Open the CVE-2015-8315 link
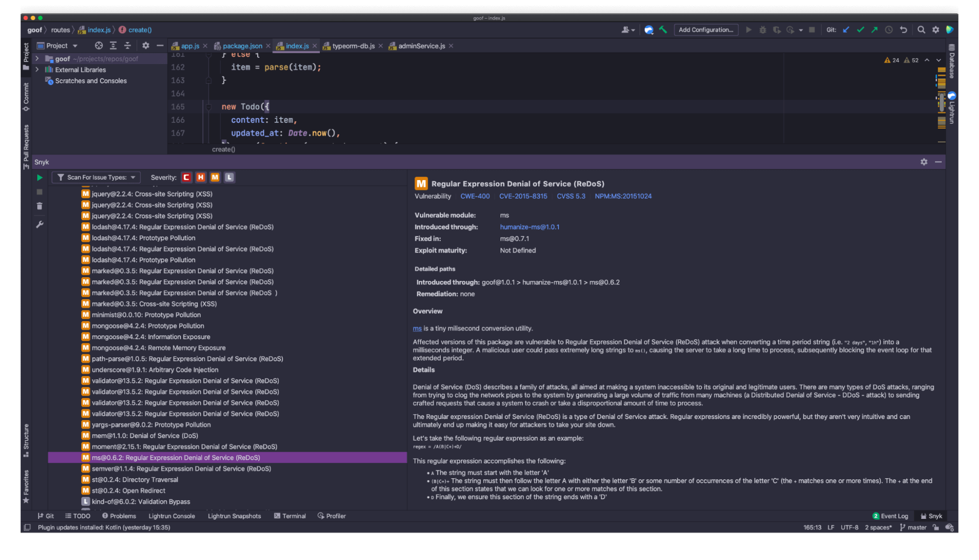The image size is (979, 560). tap(523, 196)
